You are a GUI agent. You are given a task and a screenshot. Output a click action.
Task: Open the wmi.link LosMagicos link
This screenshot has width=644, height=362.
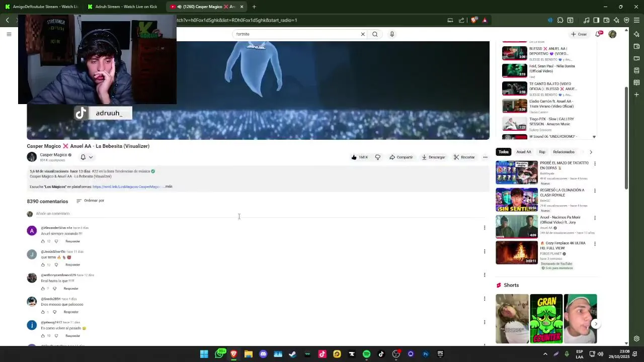[127, 187]
